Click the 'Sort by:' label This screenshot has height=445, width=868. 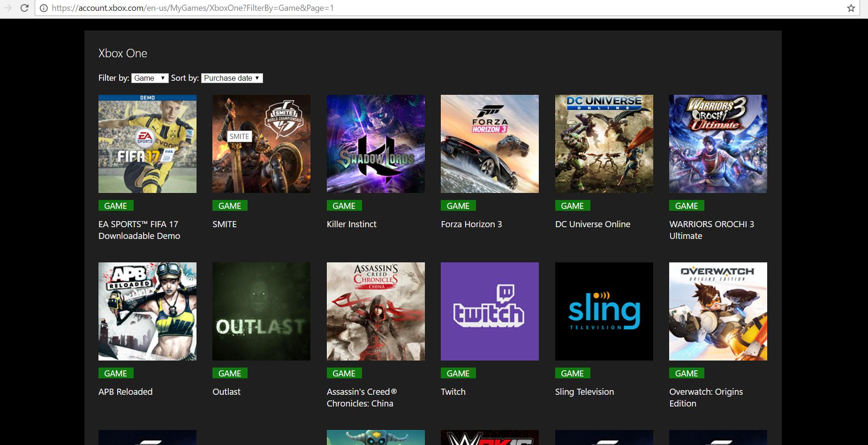(185, 78)
